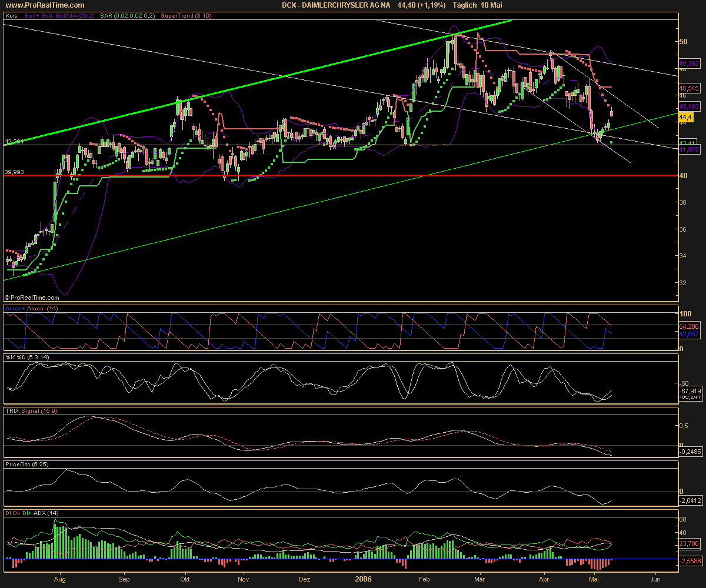Viewport: 706px width, 588px height.
Task: Select the Kurs label in price panel
Action: tap(11, 16)
